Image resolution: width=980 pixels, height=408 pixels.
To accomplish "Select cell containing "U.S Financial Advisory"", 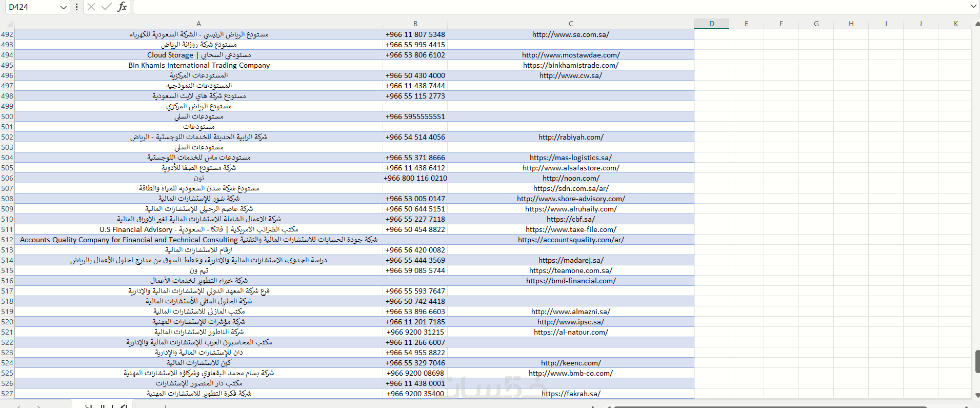I will [x=198, y=229].
